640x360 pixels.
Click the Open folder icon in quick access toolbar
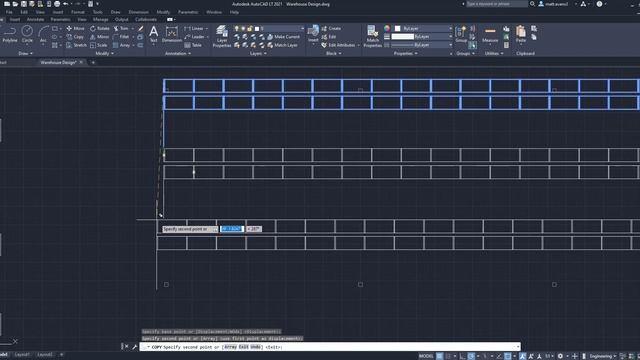[x=15, y=4]
